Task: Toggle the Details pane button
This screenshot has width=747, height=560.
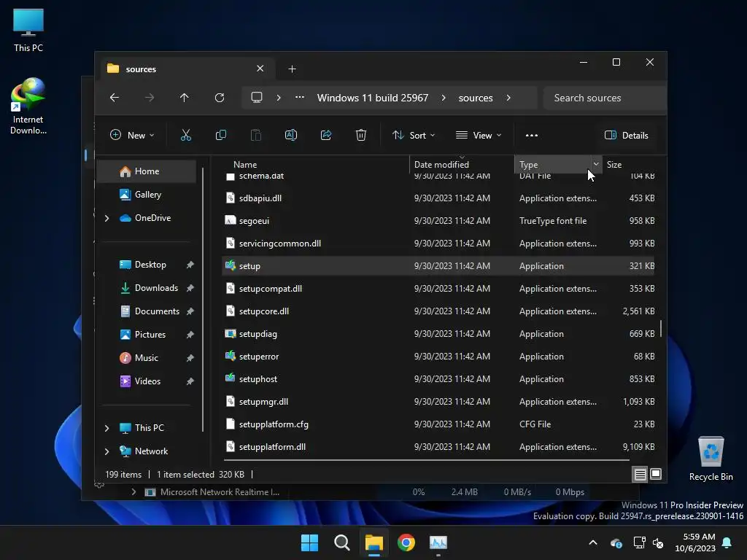Action: coord(626,135)
